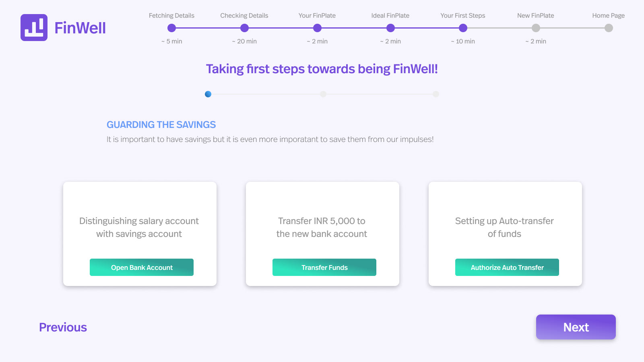Click the Home Page step label

point(609,16)
